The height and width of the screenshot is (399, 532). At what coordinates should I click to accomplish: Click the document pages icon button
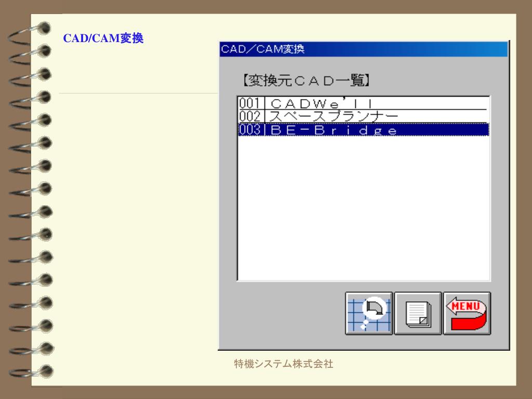[x=418, y=313]
